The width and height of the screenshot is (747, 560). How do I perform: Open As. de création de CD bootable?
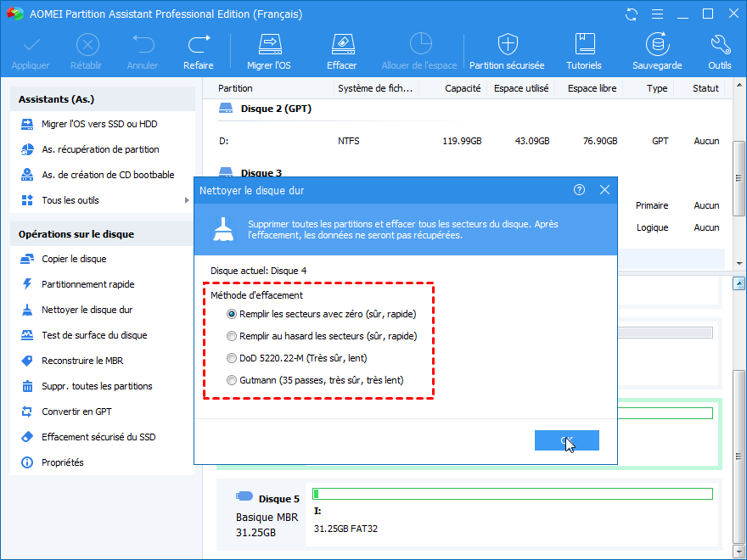coord(108,175)
